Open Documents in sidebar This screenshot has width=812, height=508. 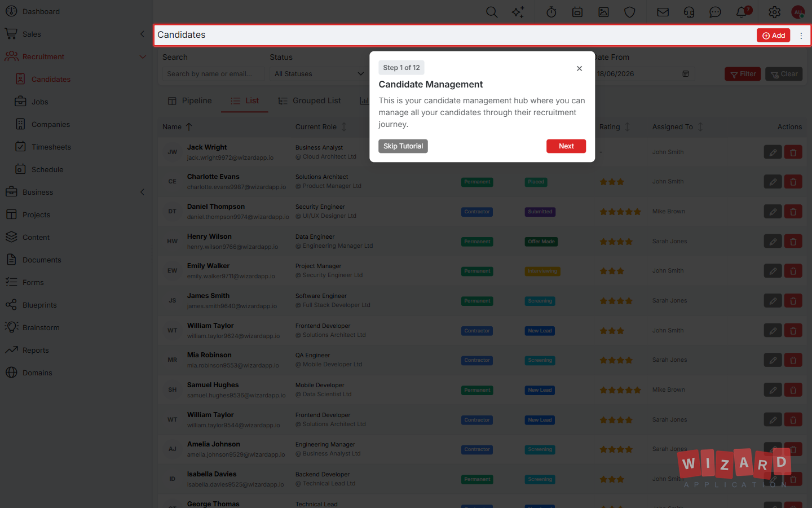(x=42, y=260)
